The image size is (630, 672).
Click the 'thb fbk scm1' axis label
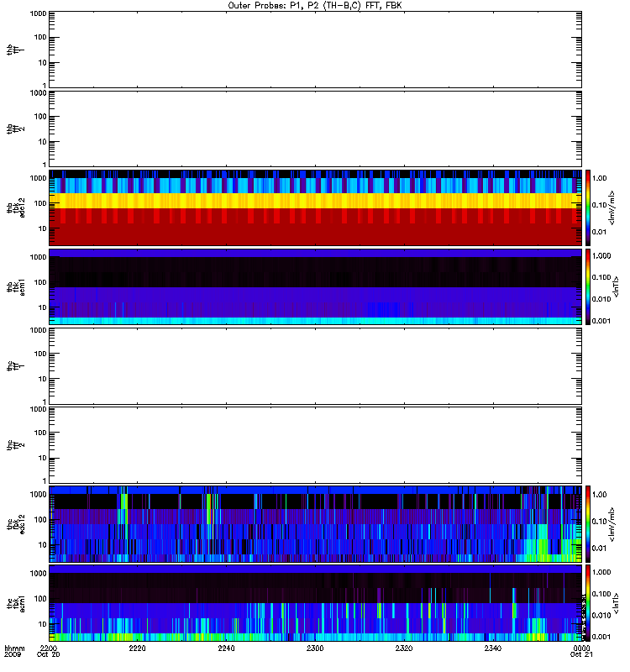(15, 286)
